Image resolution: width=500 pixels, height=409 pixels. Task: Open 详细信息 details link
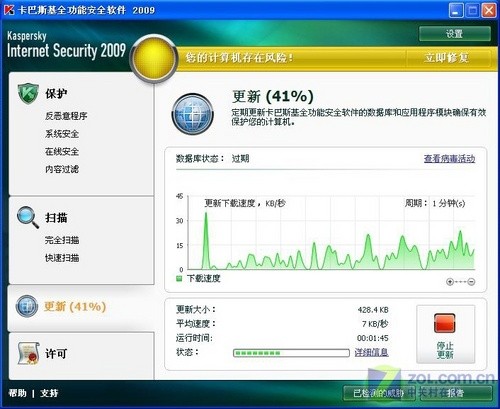[x=371, y=352]
